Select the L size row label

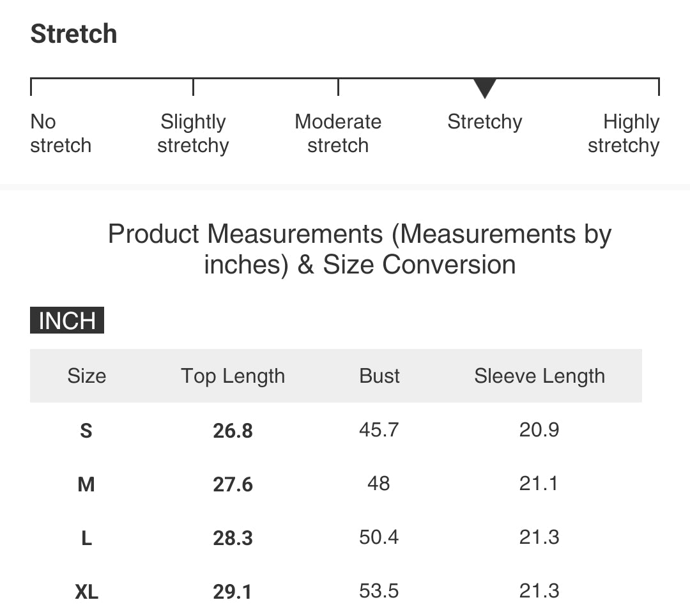87,538
